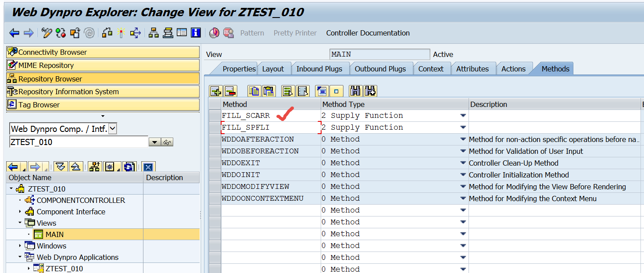The height and width of the screenshot is (273, 644).
Task: Expand the Windows tree node
Action: [20, 246]
